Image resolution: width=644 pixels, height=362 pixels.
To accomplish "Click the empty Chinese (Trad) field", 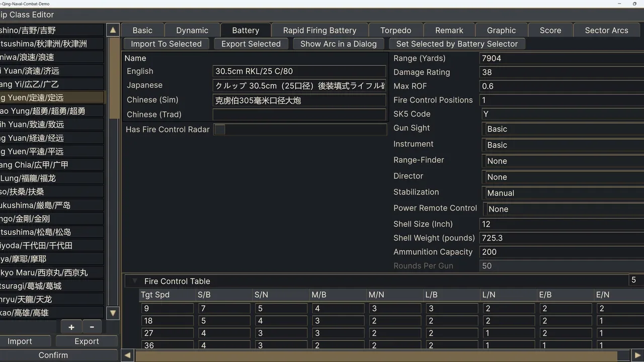I will 299,115.
